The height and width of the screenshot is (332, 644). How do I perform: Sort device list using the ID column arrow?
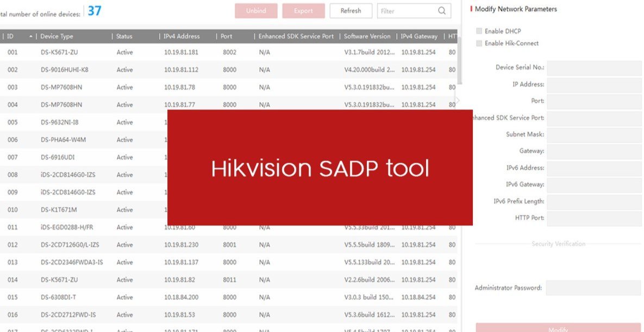[30, 36]
